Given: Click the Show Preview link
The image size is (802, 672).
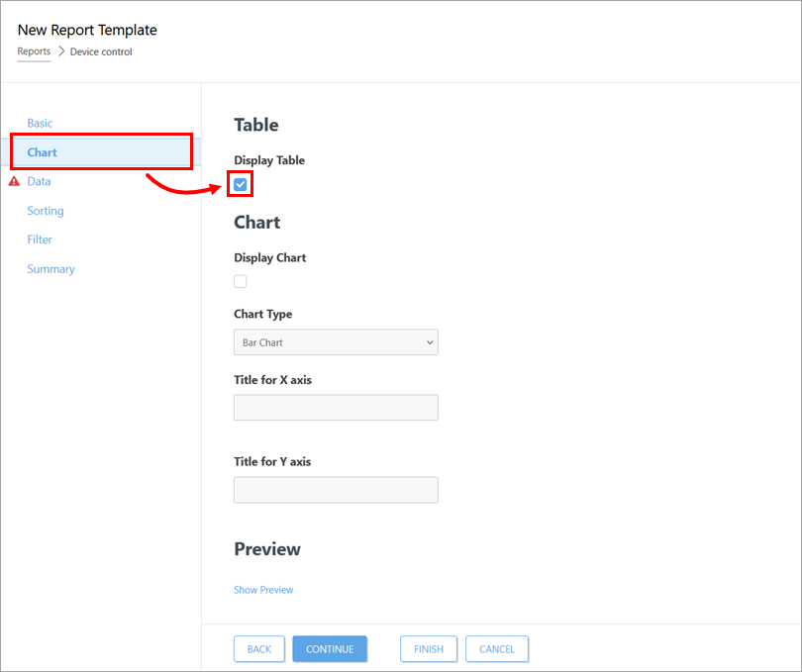Looking at the screenshot, I should click(x=263, y=590).
